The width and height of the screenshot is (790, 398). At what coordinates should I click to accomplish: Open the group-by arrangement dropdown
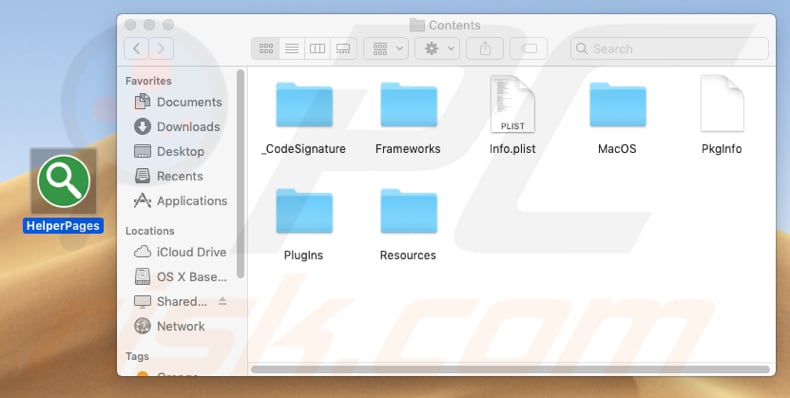point(386,49)
